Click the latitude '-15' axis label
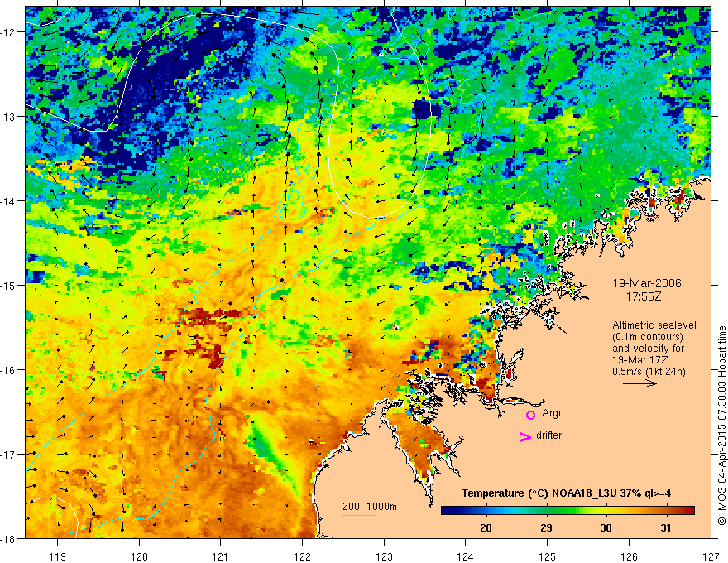Image resolution: width=728 pixels, height=563 pixels. [8, 285]
